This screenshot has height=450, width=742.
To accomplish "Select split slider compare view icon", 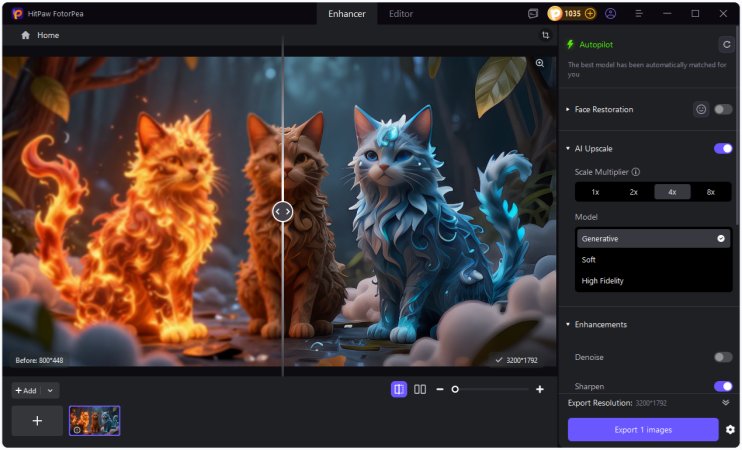I will 399,389.
